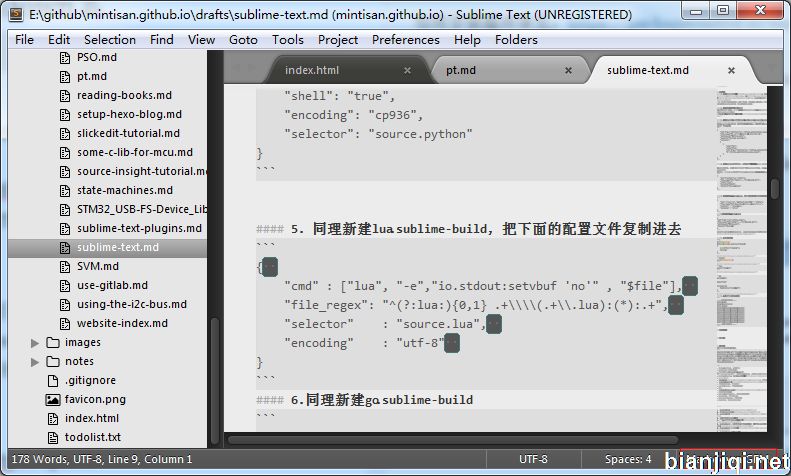
Task: Click the file icon beside todolist.txt
Action: [53, 438]
